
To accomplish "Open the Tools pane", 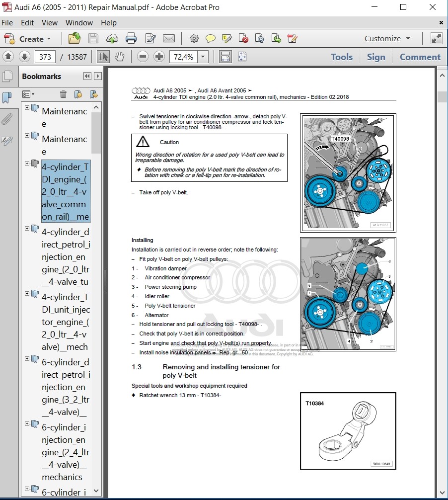I will tap(342, 57).
